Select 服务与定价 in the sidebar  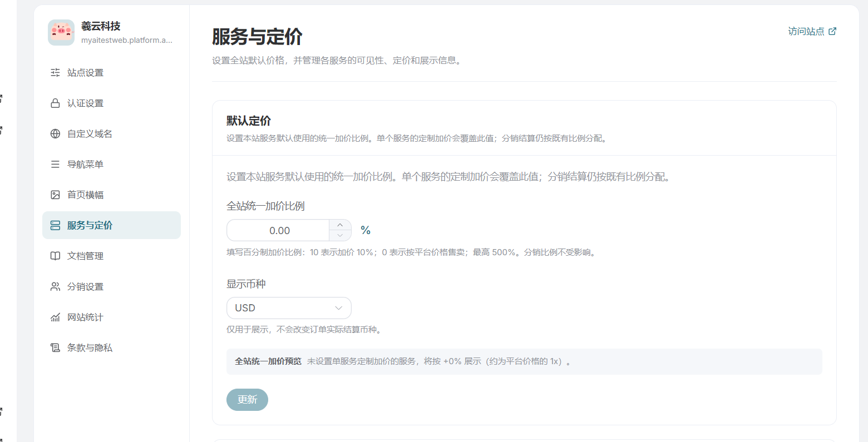(x=111, y=225)
